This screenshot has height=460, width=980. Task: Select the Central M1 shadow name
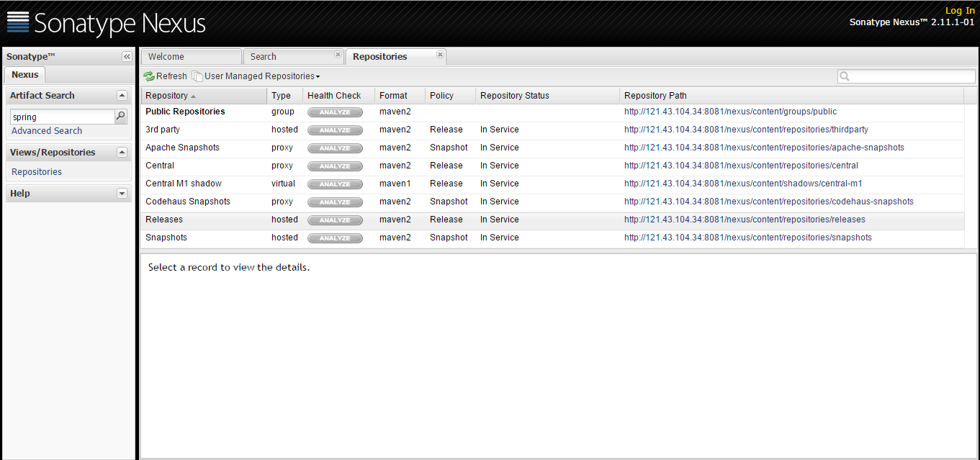click(184, 184)
